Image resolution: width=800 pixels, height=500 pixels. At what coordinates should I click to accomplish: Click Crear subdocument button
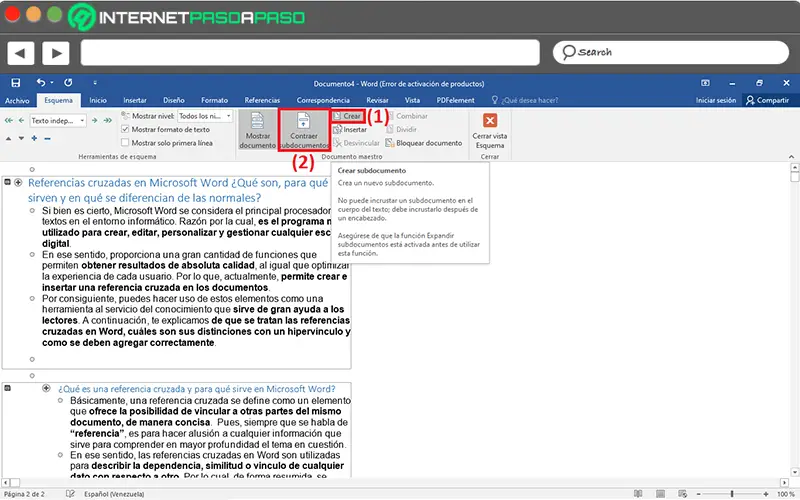coord(347,116)
